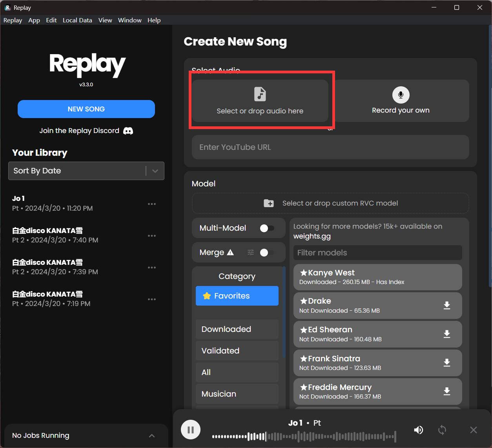Image resolution: width=492 pixels, height=448 pixels.
Task: Click the Record your own label
Action: pos(401,110)
